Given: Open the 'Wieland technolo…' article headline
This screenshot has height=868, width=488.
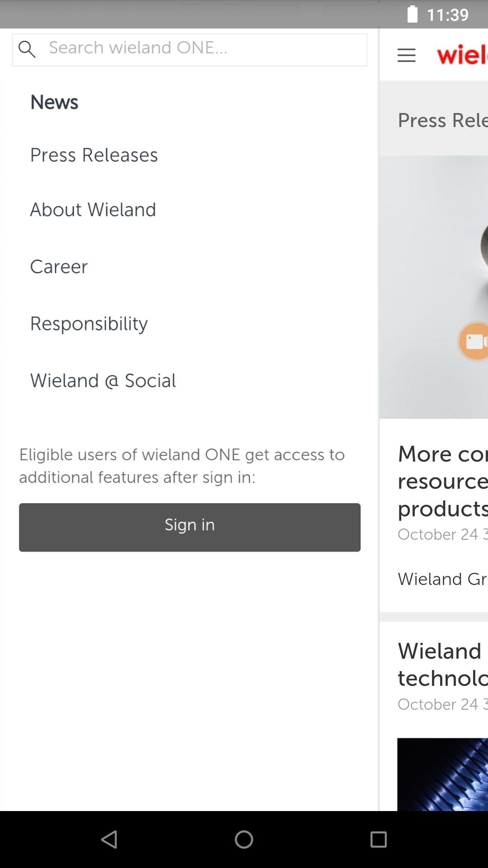Looking at the screenshot, I should 443,665.
